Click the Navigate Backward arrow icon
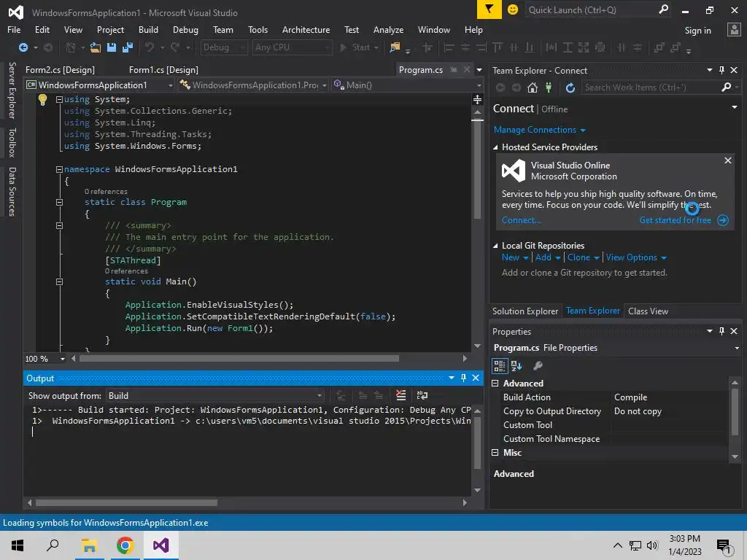 [x=23, y=47]
